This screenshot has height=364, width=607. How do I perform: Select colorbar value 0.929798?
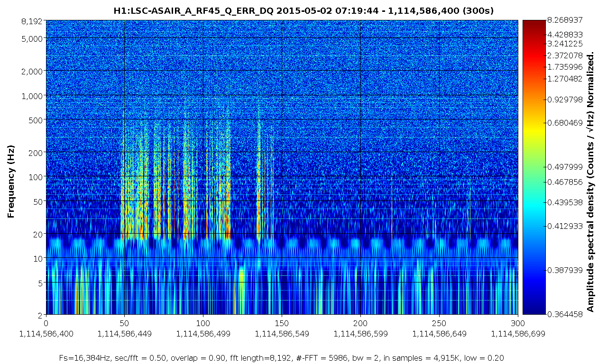coord(564,100)
